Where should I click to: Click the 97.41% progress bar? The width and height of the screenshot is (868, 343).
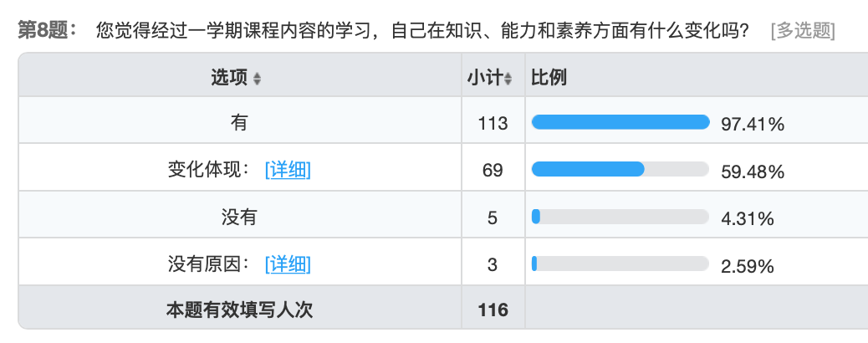[x=620, y=123]
